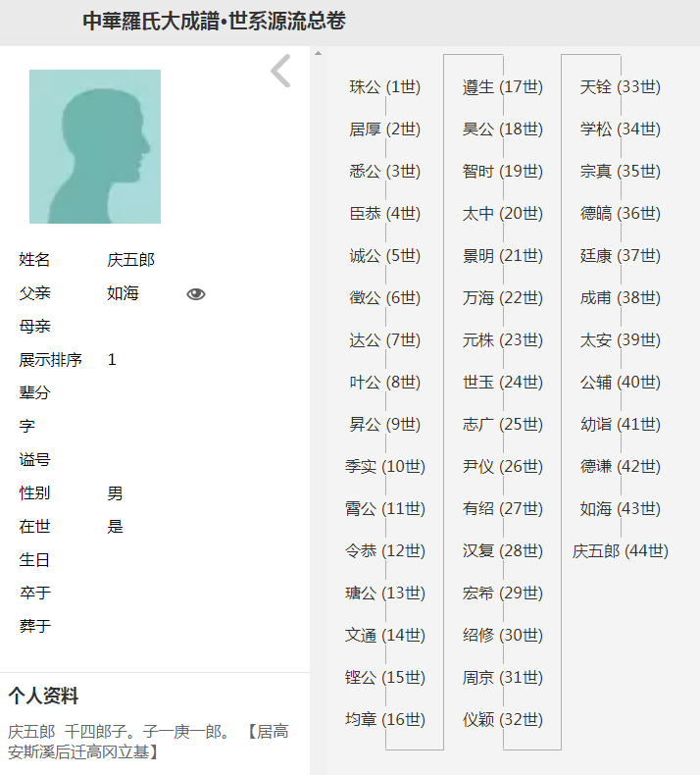Viewport: 700px width, 775px height.
Task: Open 霄公 (11世) entry
Action: (x=385, y=508)
